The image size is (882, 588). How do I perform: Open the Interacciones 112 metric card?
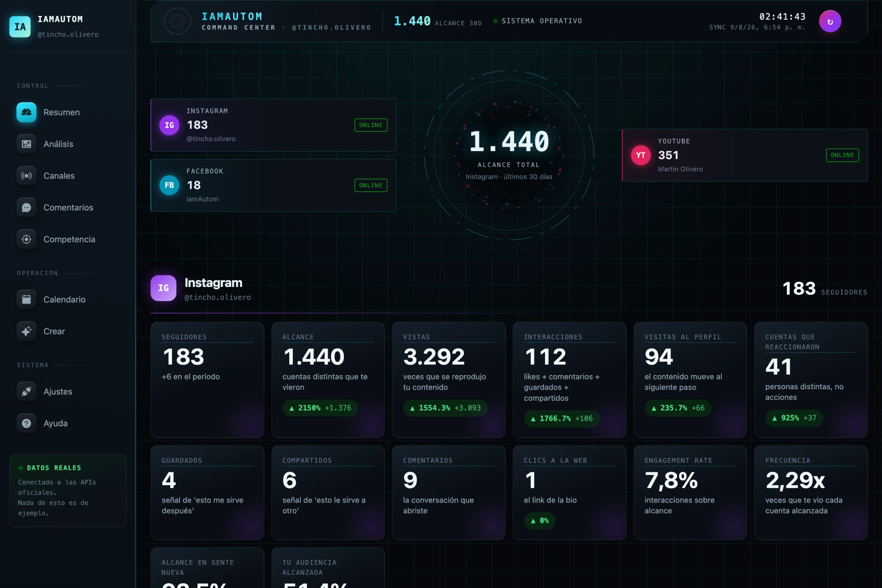pos(569,380)
